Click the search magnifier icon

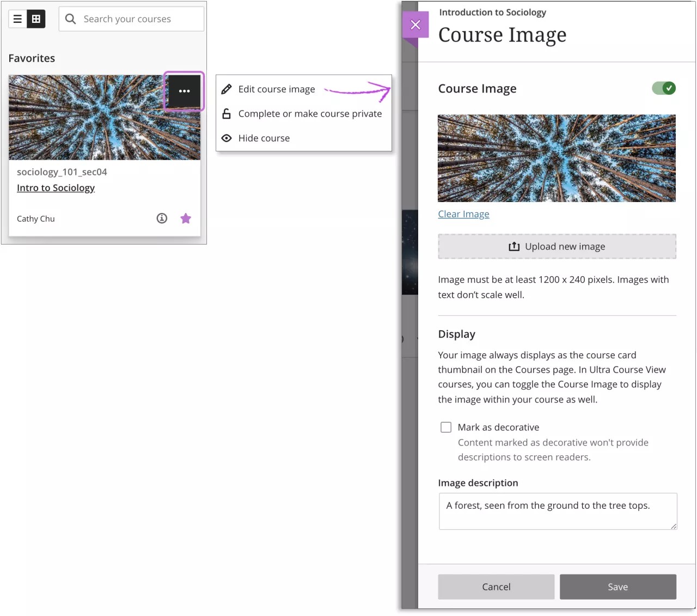pyautogui.click(x=70, y=19)
